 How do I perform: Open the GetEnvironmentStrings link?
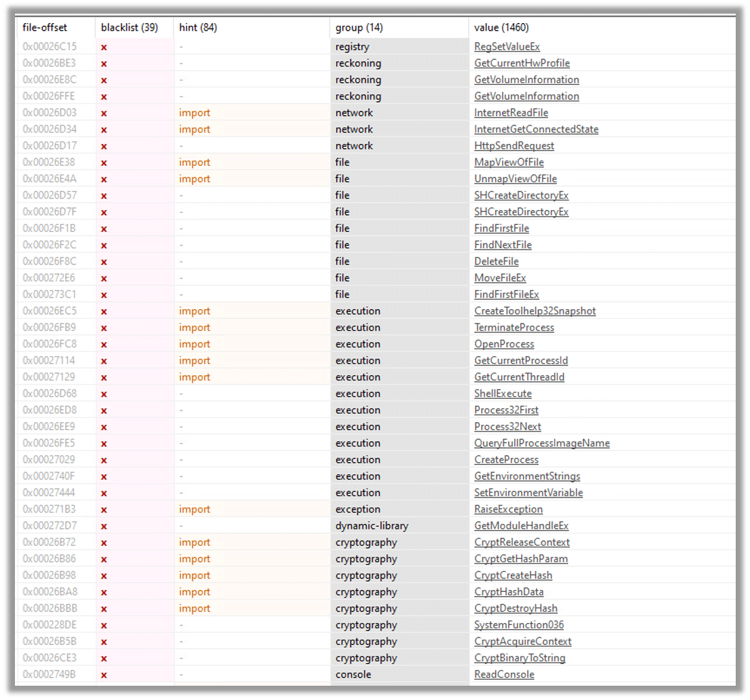pyautogui.click(x=527, y=476)
